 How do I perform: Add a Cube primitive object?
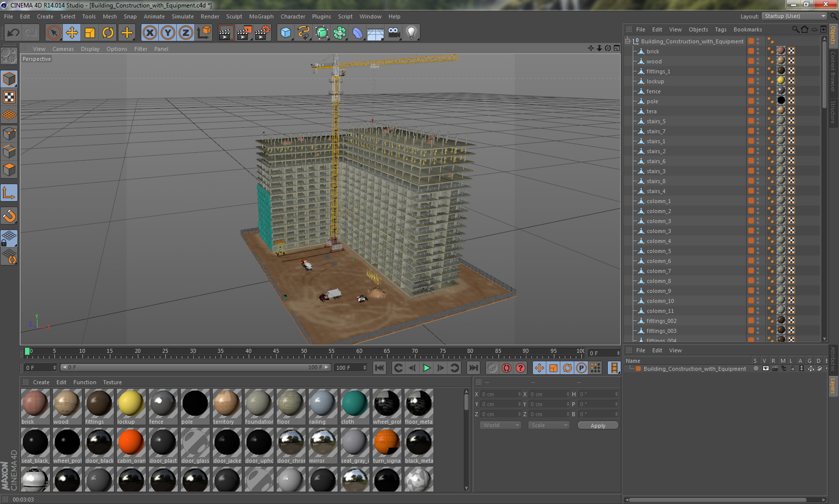point(286,33)
